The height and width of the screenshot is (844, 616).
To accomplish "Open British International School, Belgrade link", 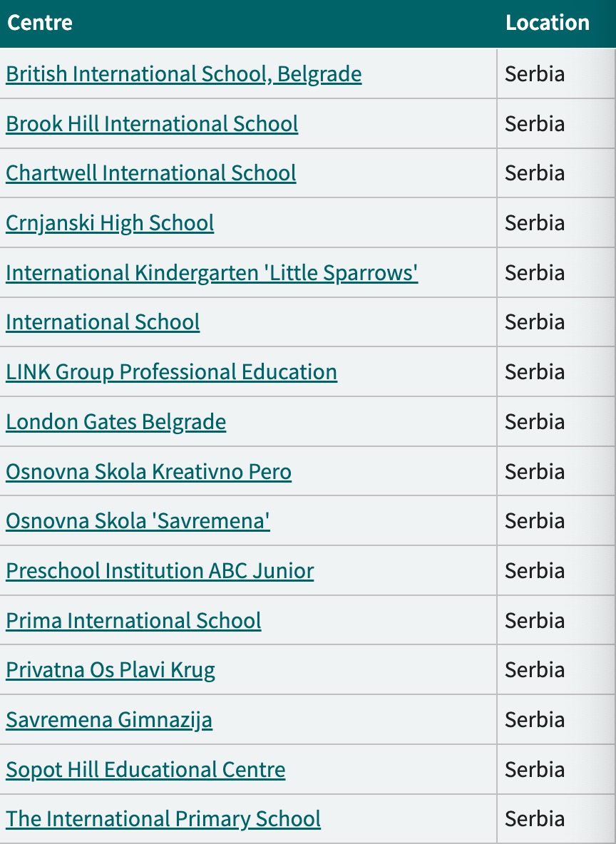I will (184, 74).
